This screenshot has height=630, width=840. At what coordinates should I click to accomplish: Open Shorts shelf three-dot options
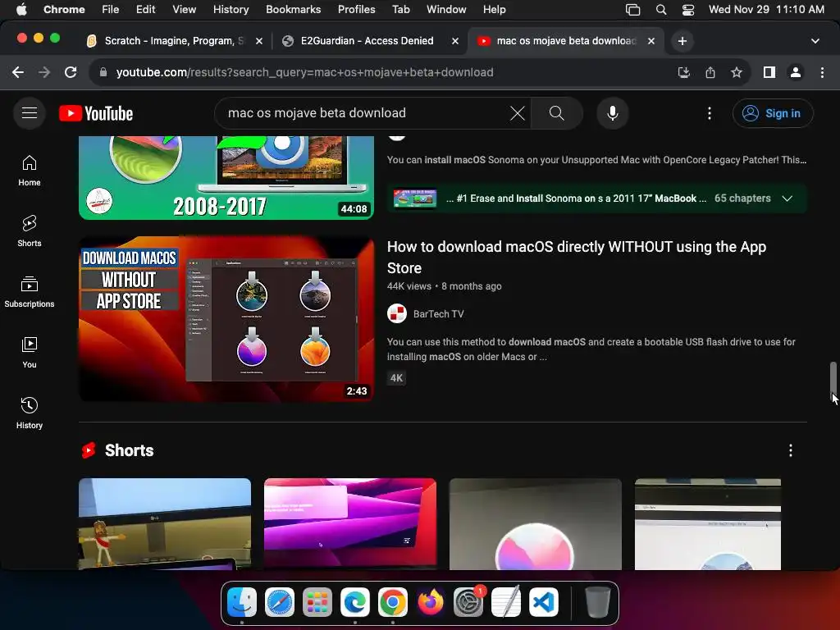click(790, 450)
